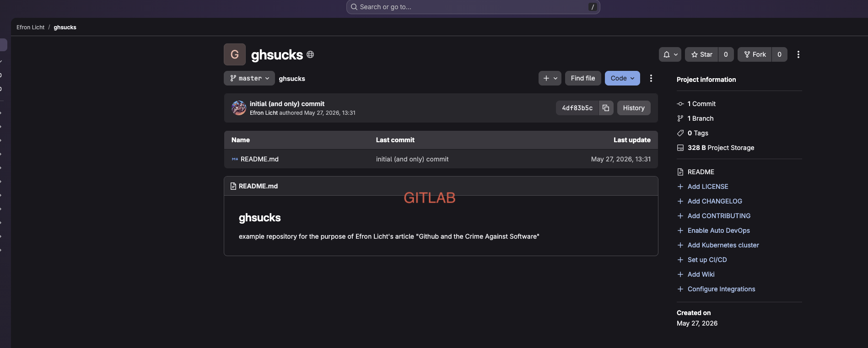The height and width of the screenshot is (348, 868).
Task: Open the blue Code dropdown
Action: tap(622, 78)
